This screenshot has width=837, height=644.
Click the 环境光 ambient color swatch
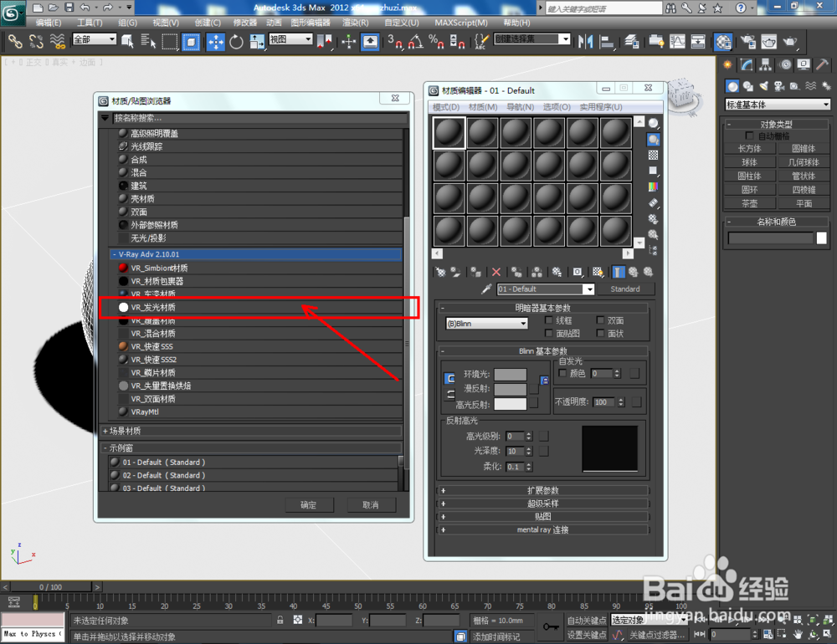pos(510,375)
